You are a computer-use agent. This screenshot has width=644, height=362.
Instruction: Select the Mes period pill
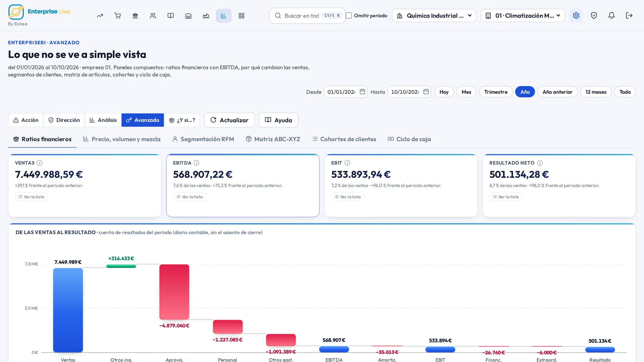(466, 92)
